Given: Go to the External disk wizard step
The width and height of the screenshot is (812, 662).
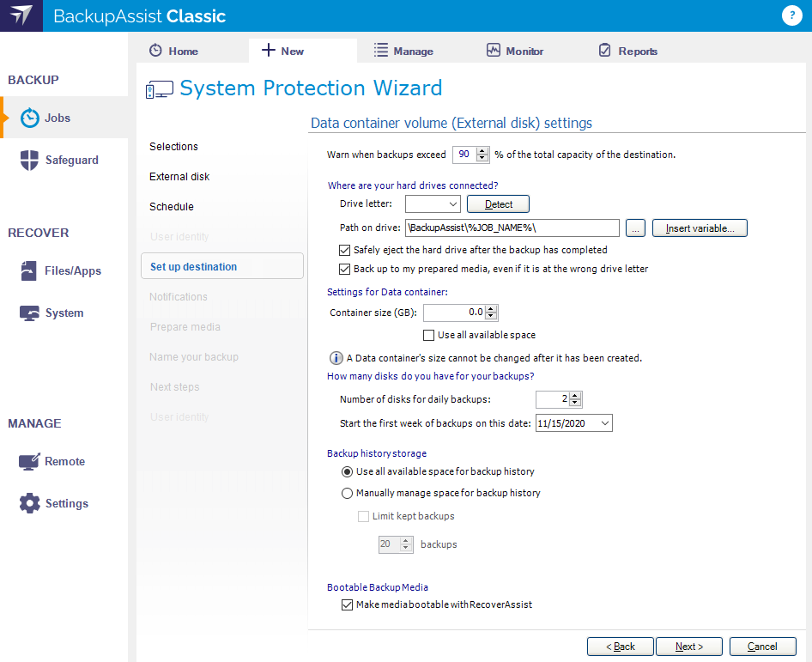Looking at the screenshot, I should pyautogui.click(x=179, y=177).
